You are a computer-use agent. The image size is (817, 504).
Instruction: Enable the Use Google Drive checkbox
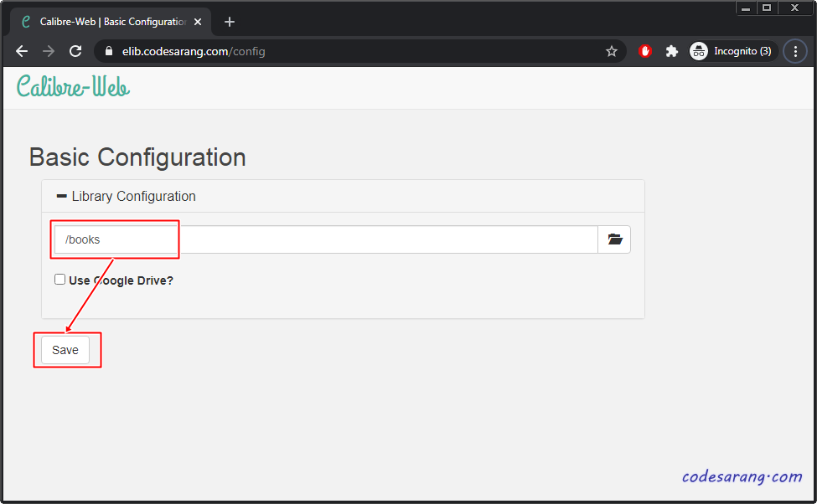pos(60,280)
